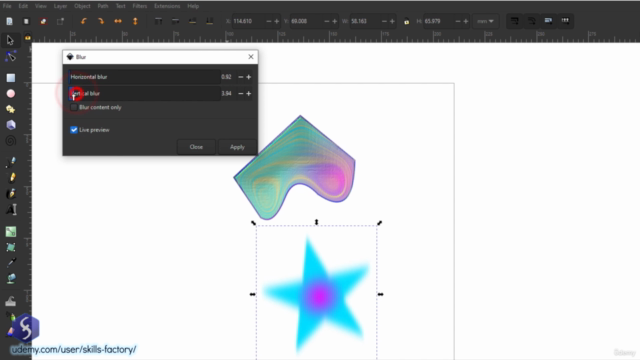Rotate selection counter-clockwise icon
The image size is (640, 360).
[x=84, y=21]
